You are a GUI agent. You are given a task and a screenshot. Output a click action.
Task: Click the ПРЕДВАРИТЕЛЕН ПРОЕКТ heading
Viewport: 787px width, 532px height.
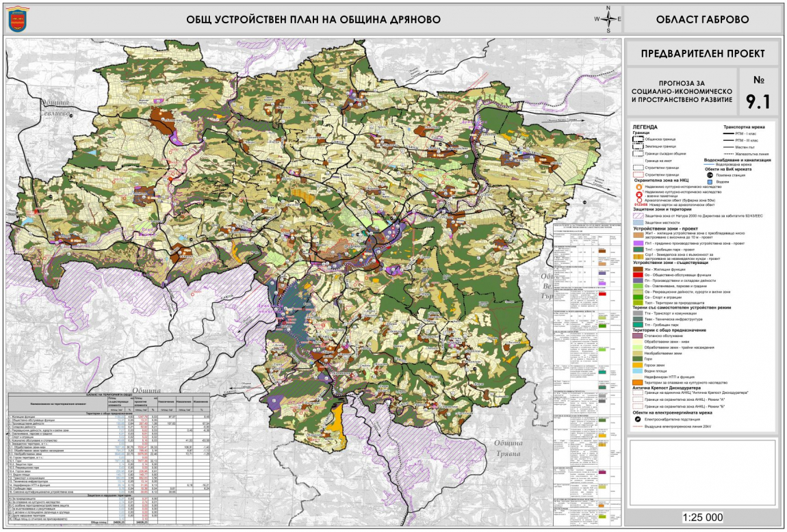[x=703, y=53]
